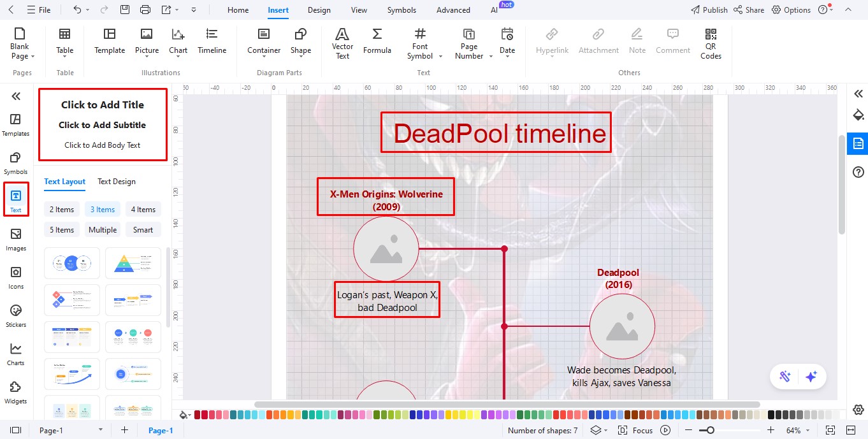Click the Share button
Viewport: 868px width, 439px height.
point(749,10)
